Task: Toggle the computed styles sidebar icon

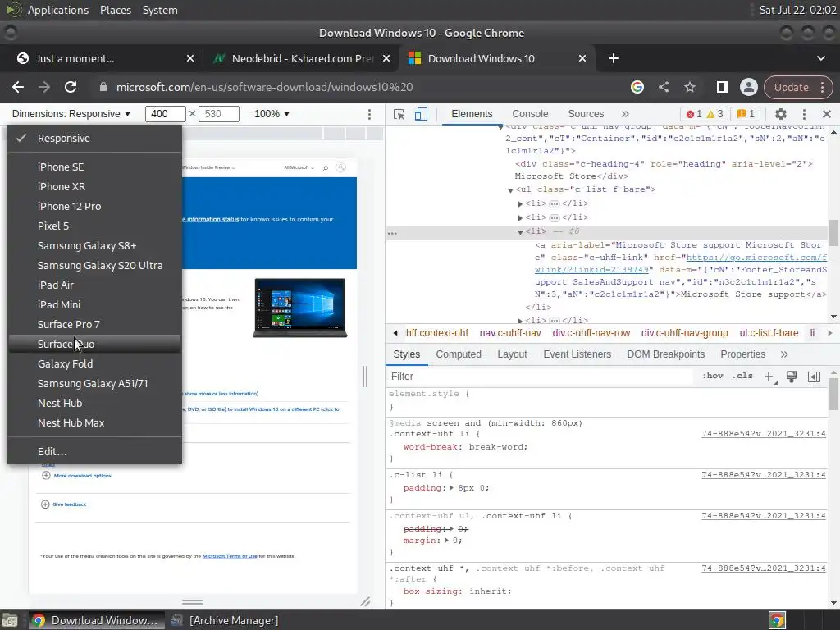Action: 814,377
